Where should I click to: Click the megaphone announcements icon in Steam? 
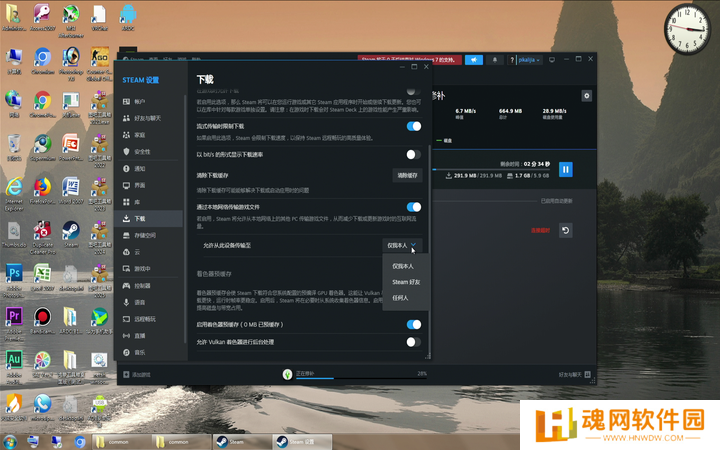click(474, 60)
